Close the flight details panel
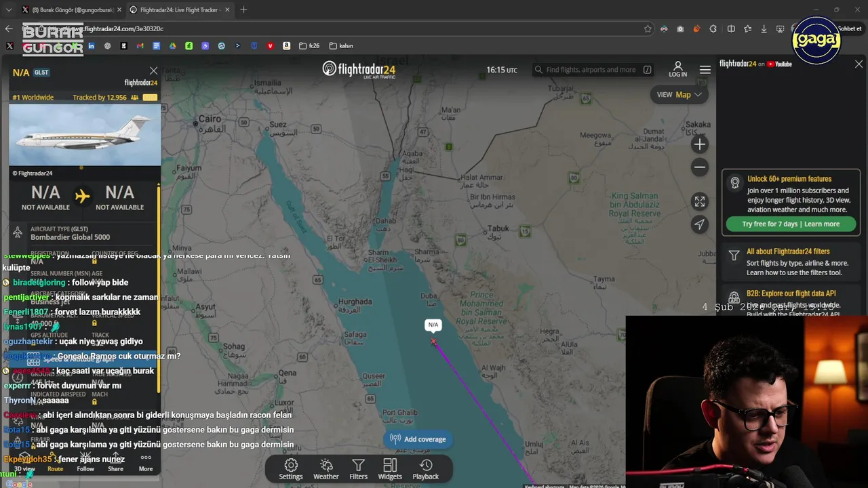The height and width of the screenshot is (488, 868). [x=154, y=71]
